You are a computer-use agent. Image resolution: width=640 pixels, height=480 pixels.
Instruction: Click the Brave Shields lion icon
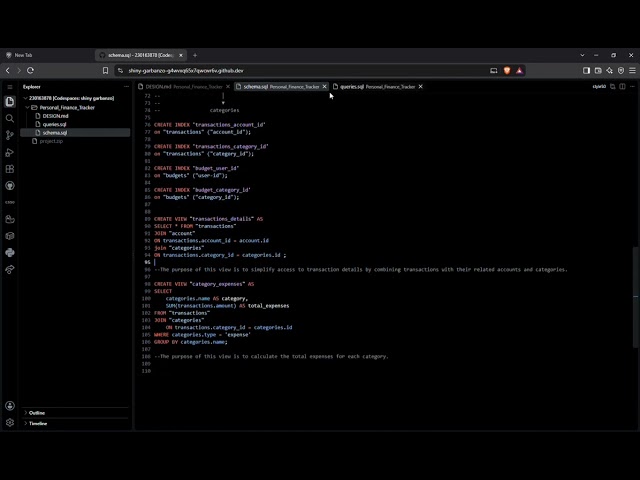click(x=507, y=71)
